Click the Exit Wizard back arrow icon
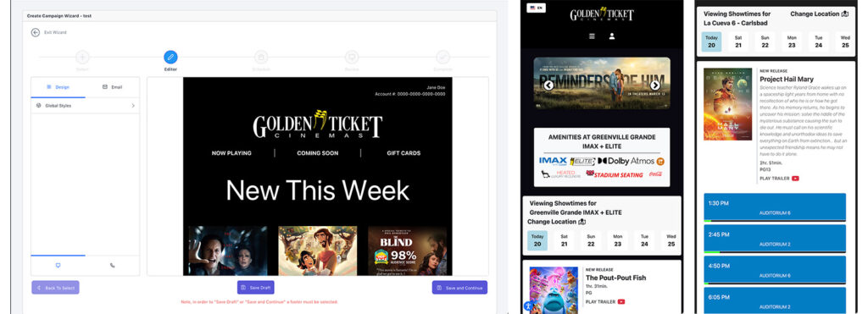 (36, 33)
